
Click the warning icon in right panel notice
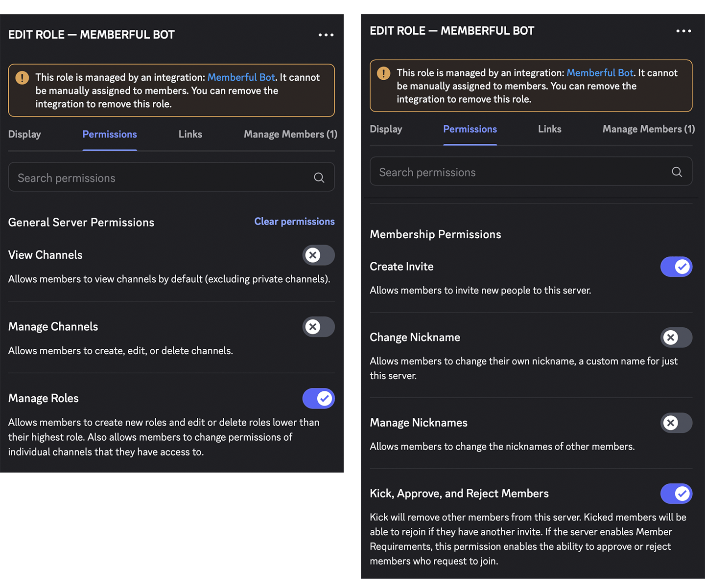tap(383, 73)
